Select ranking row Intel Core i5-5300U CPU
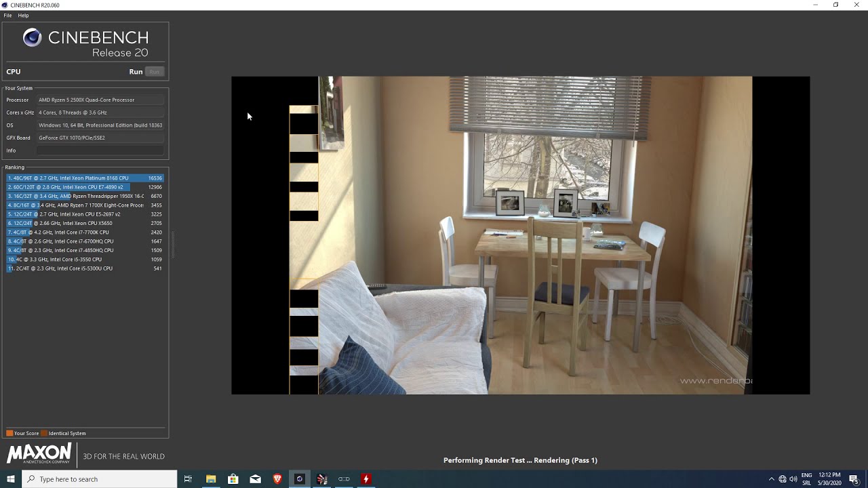 point(85,268)
